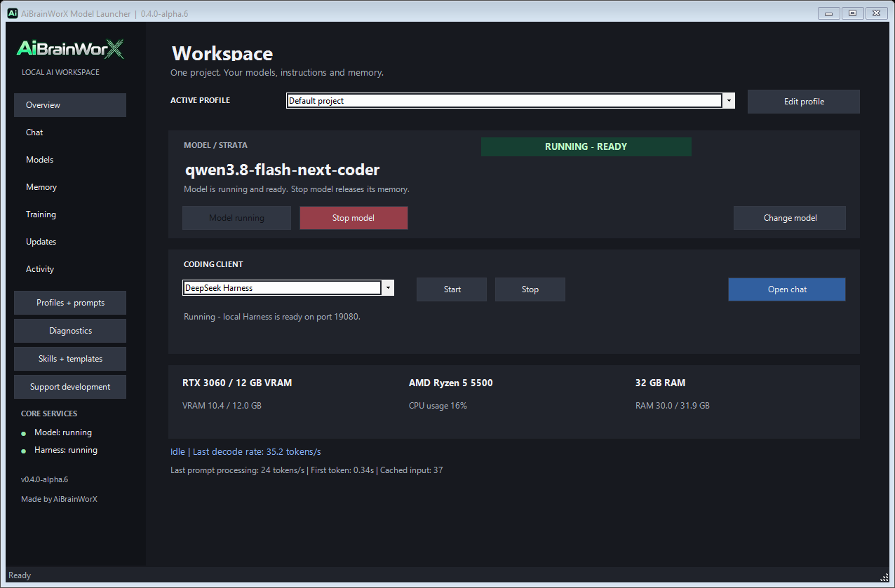Click the RAM 30.0 / 31.9 GB reading
This screenshot has height=588, width=895.
(x=672, y=406)
